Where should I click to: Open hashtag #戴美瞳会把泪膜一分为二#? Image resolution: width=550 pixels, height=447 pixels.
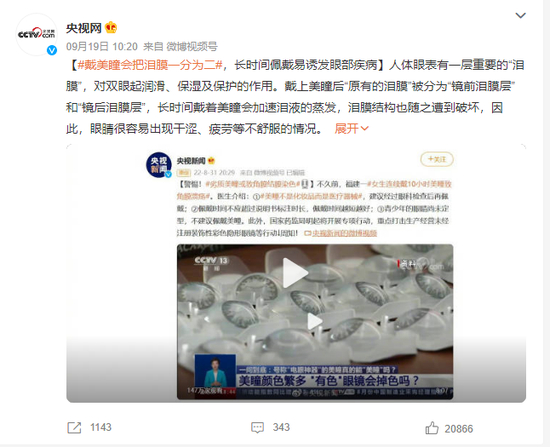150,65
